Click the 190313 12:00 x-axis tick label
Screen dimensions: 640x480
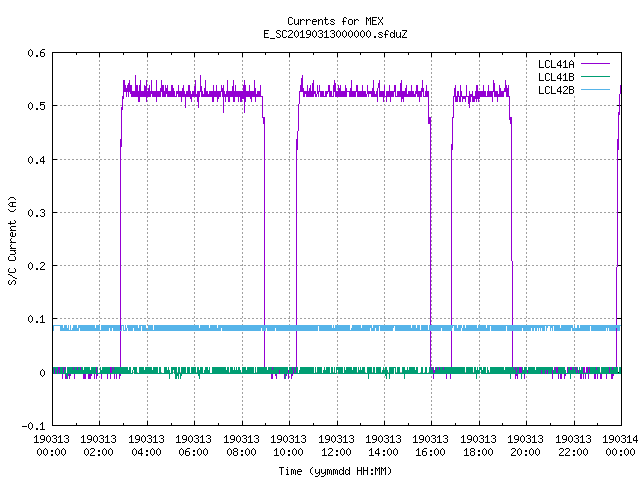point(336,445)
